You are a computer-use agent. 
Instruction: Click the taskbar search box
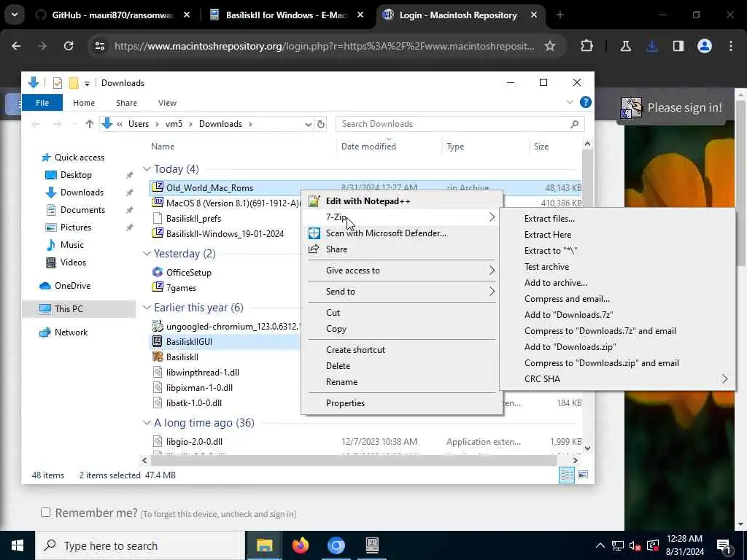[141, 545]
